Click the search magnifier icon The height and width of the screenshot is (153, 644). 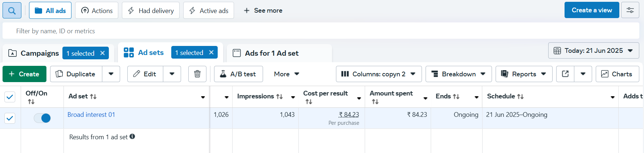[12, 10]
